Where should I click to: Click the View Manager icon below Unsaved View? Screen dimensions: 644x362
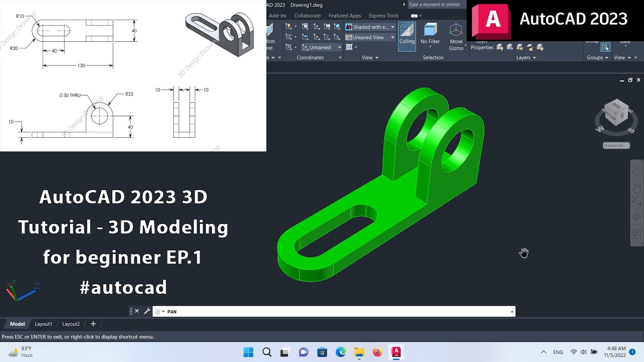pos(349,47)
